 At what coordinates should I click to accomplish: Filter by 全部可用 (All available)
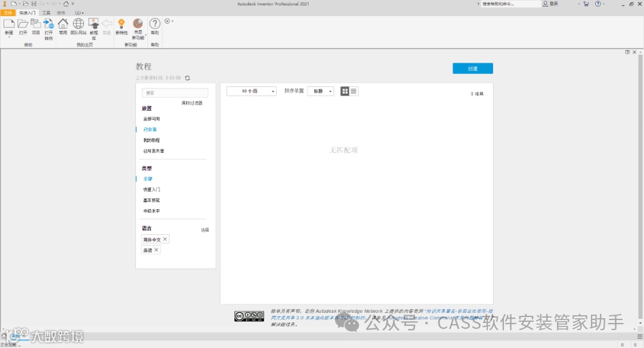click(151, 119)
